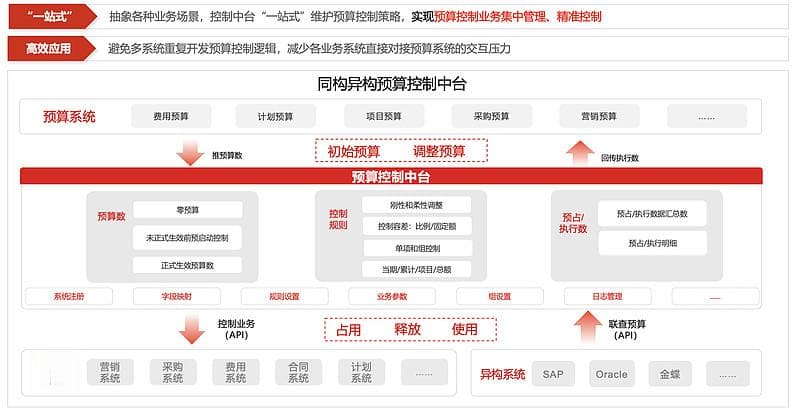Click the ellipsis box in the 预算系统 row

click(707, 116)
